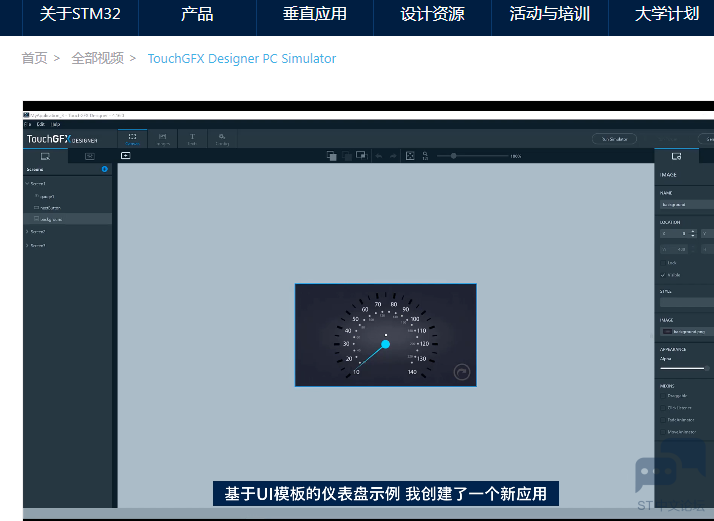Open the IMAGE background.png selector

(x=687, y=332)
